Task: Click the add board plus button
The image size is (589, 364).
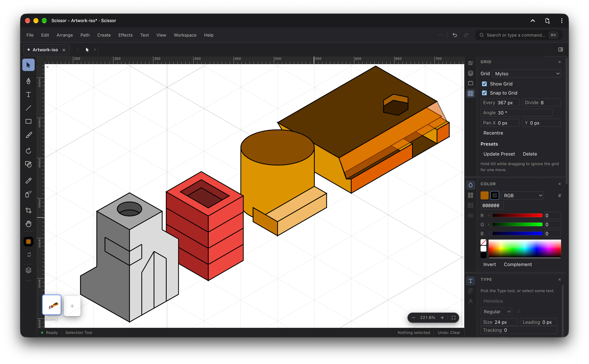Action: (72, 306)
